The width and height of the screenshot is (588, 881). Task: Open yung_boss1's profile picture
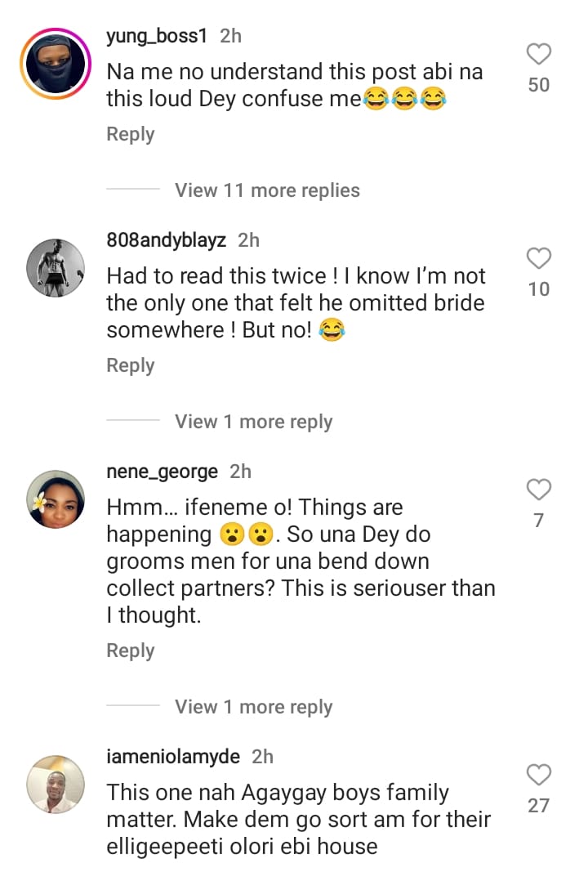[56, 64]
